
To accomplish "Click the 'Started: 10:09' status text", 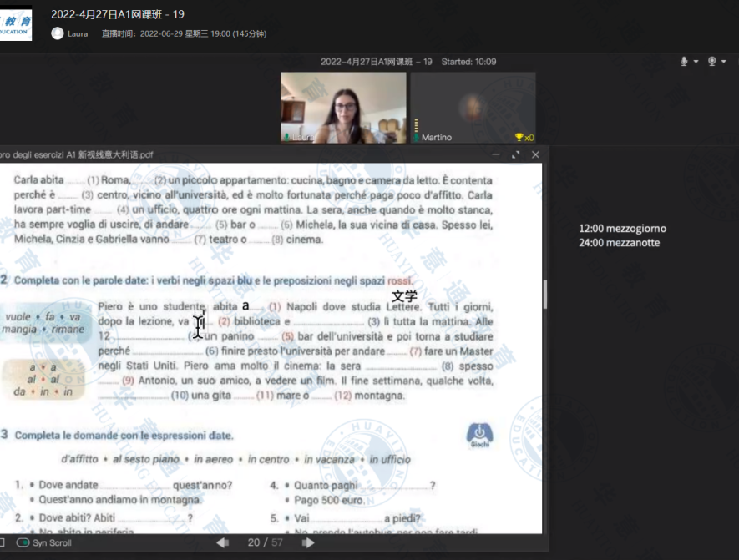I will click(x=468, y=62).
